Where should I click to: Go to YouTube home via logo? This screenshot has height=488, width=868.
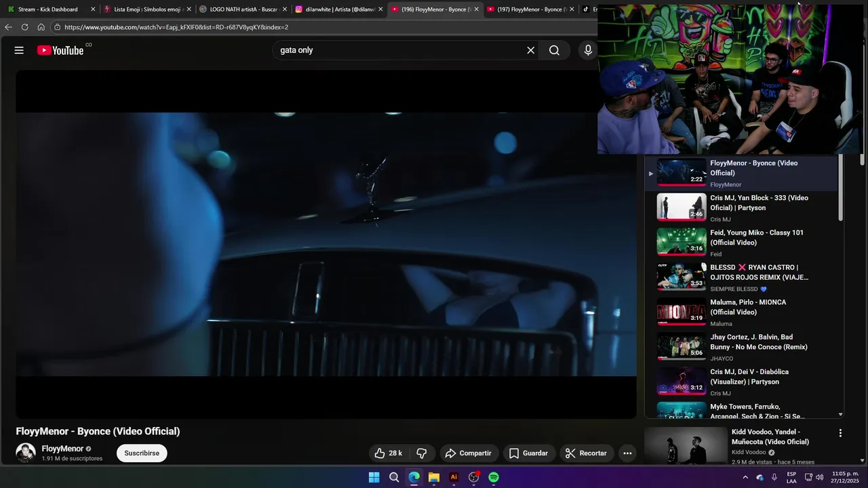(x=60, y=50)
